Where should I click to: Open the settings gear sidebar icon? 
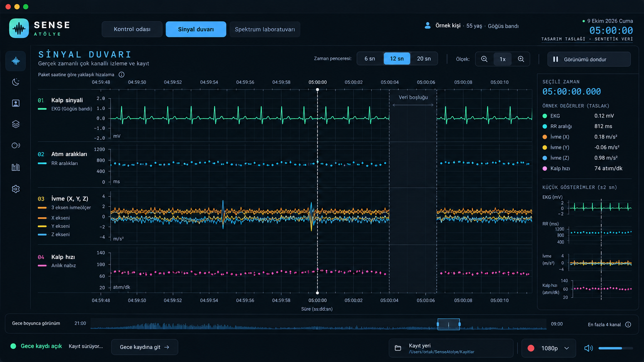point(16,189)
